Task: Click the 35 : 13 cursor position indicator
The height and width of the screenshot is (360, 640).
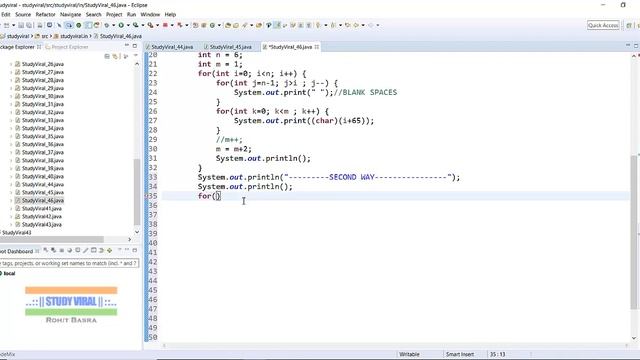Action: pos(497,354)
